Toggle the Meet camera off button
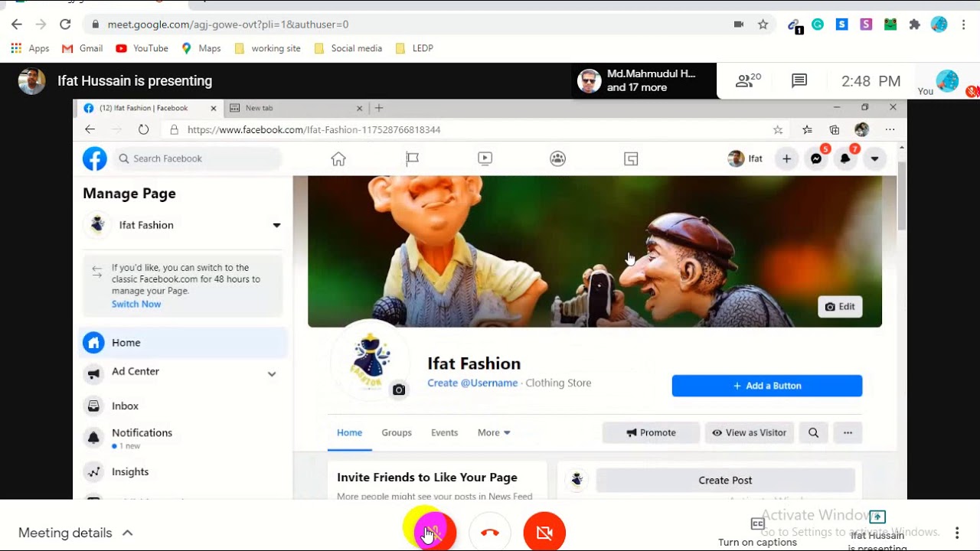This screenshot has width=980, height=551. pos(544,532)
